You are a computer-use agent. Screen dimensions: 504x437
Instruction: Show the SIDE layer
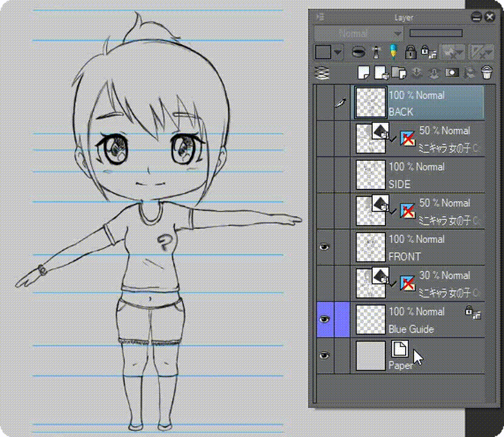[x=325, y=175]
